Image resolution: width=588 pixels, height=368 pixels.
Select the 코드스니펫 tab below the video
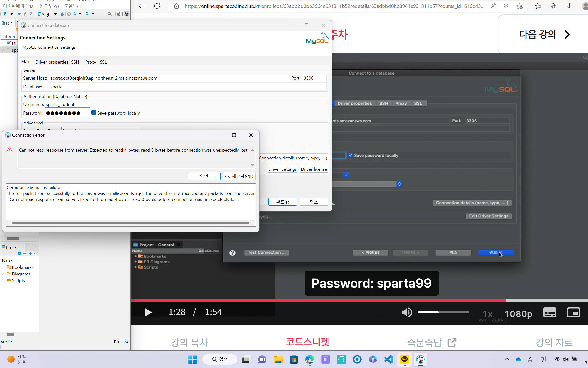[308, 342]
